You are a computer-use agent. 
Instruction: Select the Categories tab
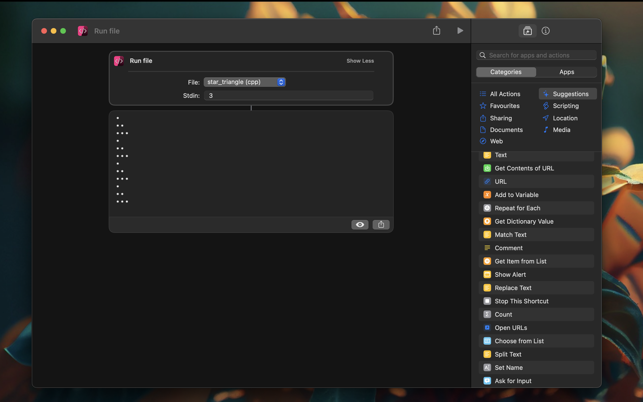pyautogui.click(x=506, y=72)
